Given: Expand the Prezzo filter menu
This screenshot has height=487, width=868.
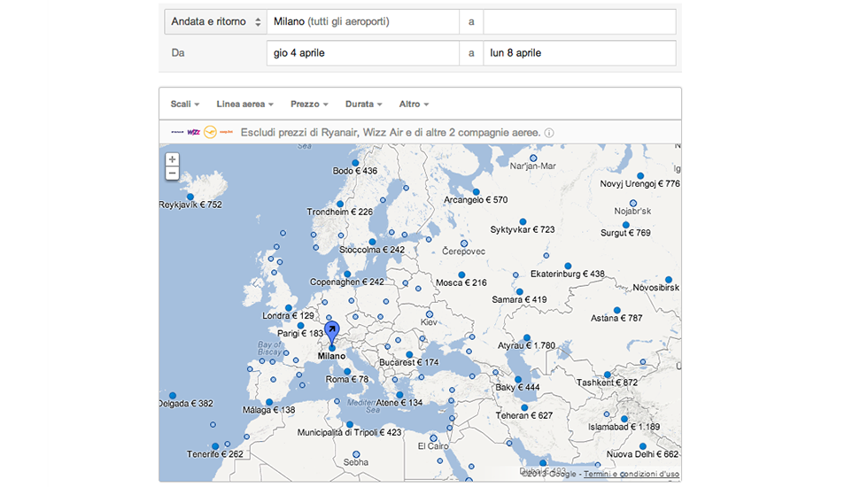Looking at the screenshot, I should tap(308, 104).
